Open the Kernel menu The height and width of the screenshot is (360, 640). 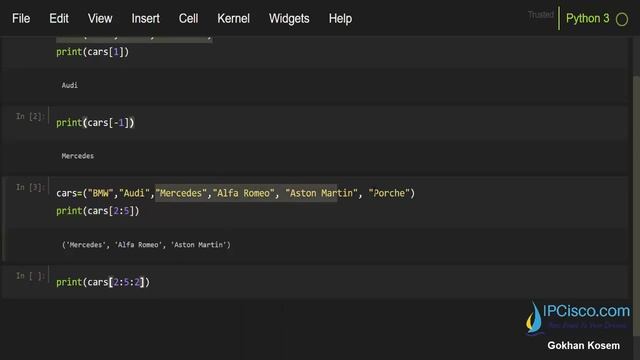[x=233, y=18]
